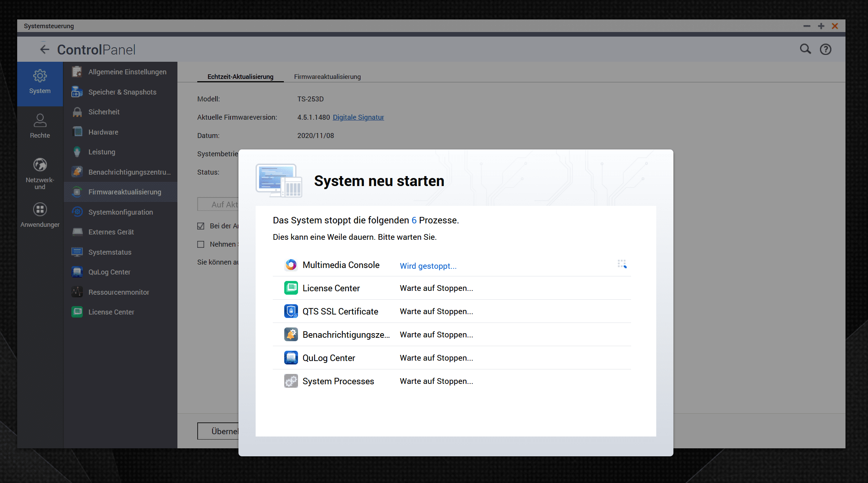Click the Systemsteuerung window title
Viewport: 868px width, 483px height.
pos(49,26)
